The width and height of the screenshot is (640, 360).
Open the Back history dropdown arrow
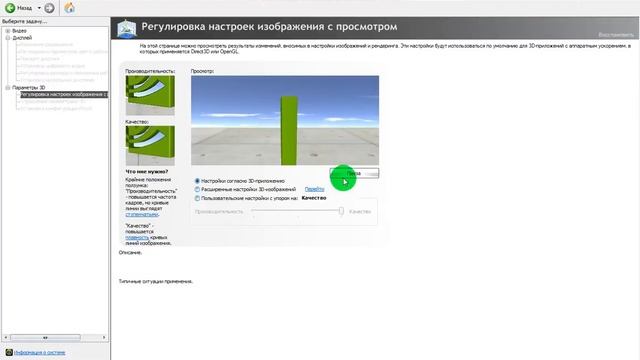click(x=39, y=8)
